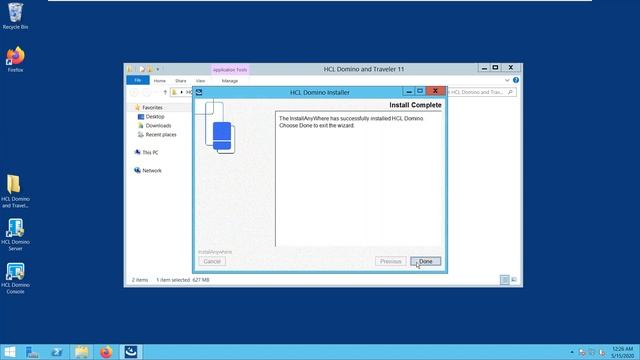Click the Cancel button in installer
640x360 pixels.
coord(212,261)
